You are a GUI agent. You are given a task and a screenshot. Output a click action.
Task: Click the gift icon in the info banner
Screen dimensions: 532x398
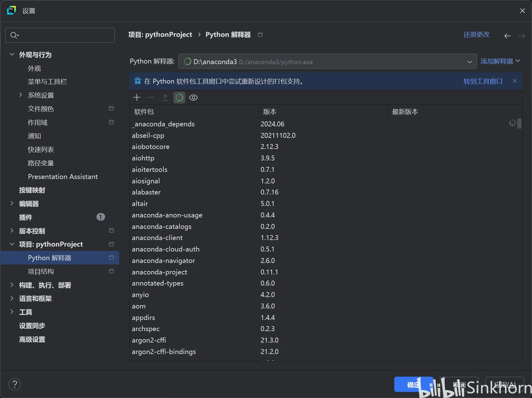pyautogui.click(x=137, y=81)
